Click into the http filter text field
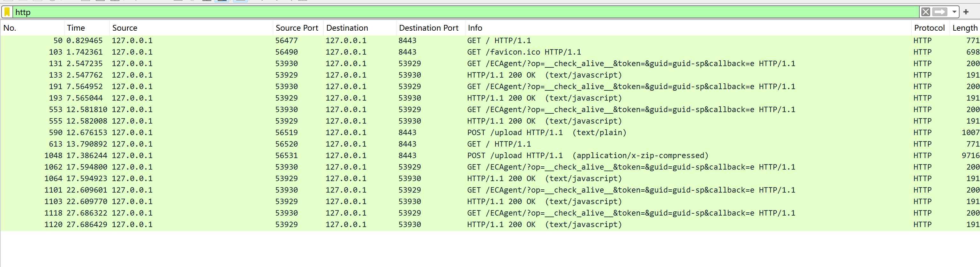The height and width of the screenshot is (267, 980). 456,12
